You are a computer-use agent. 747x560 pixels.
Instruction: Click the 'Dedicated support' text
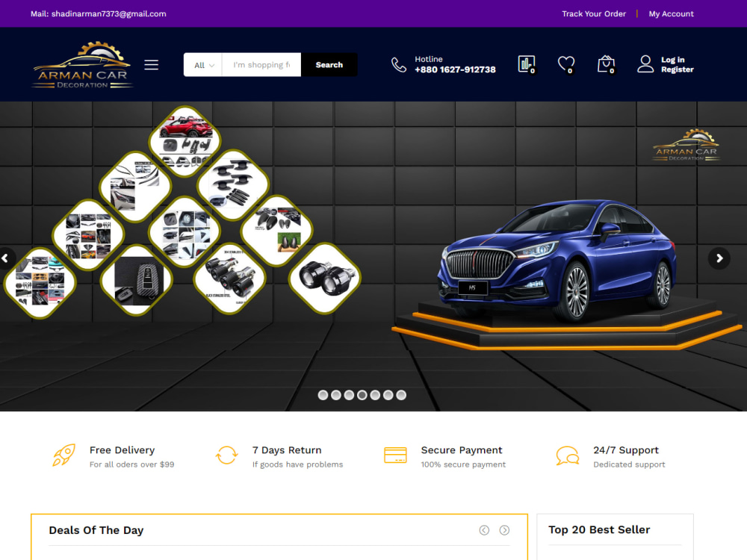coord(629,464)
